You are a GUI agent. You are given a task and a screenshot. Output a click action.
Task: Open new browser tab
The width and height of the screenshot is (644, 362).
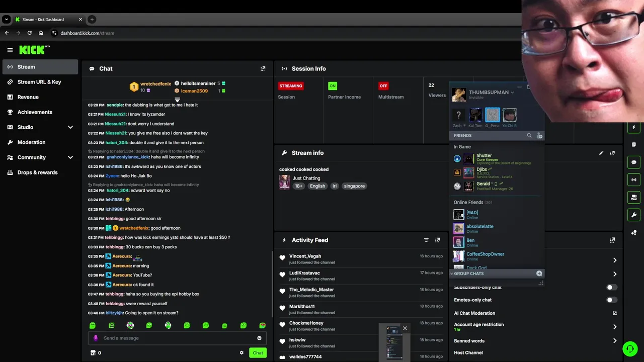92,20
